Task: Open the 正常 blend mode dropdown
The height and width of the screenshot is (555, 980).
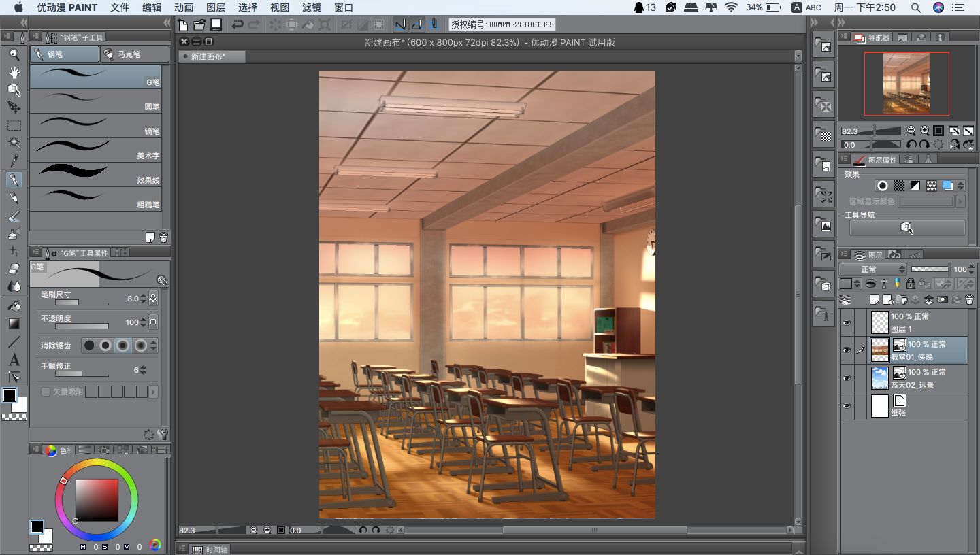Action: click(x=873, y=269)
